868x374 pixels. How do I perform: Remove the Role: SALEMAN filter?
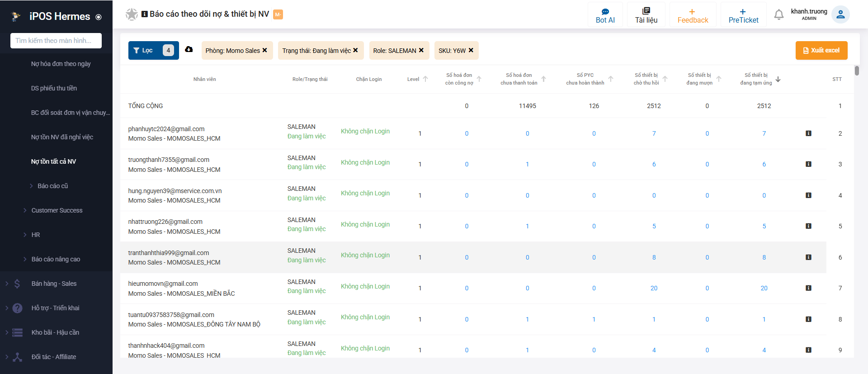[421, 50]
